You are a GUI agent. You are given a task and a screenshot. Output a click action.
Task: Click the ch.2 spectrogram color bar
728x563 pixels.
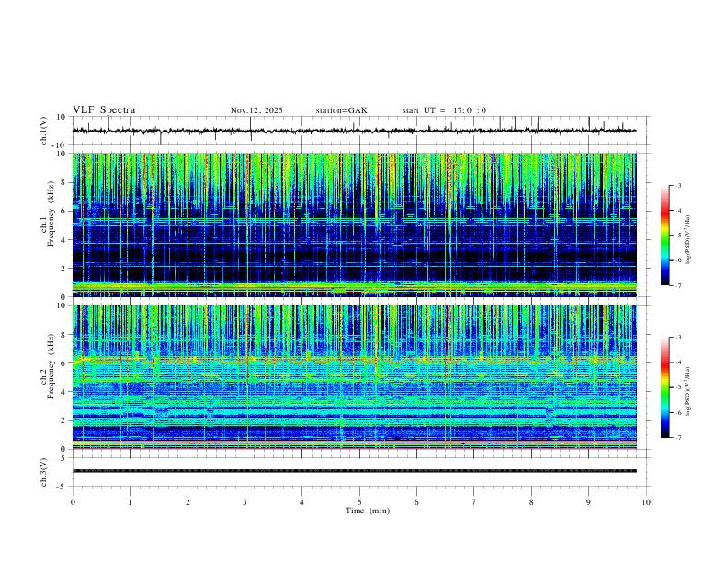click(x=665, y=387)
